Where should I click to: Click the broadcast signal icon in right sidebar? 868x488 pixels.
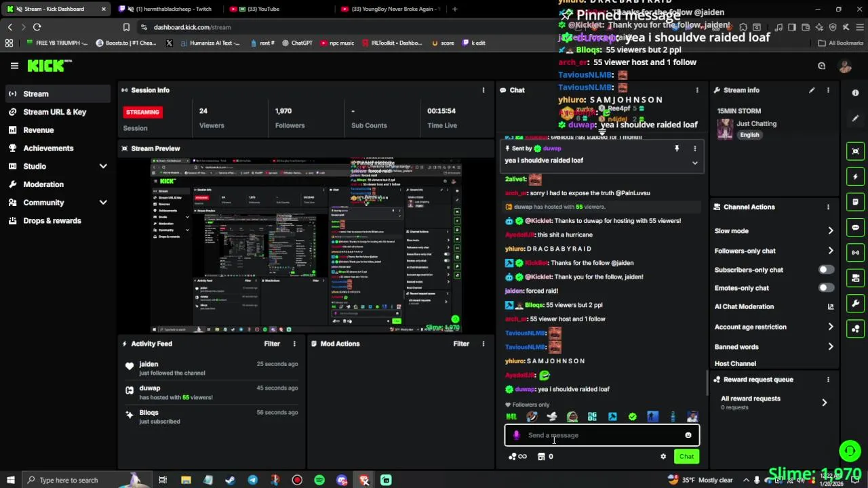click(856, 253)
